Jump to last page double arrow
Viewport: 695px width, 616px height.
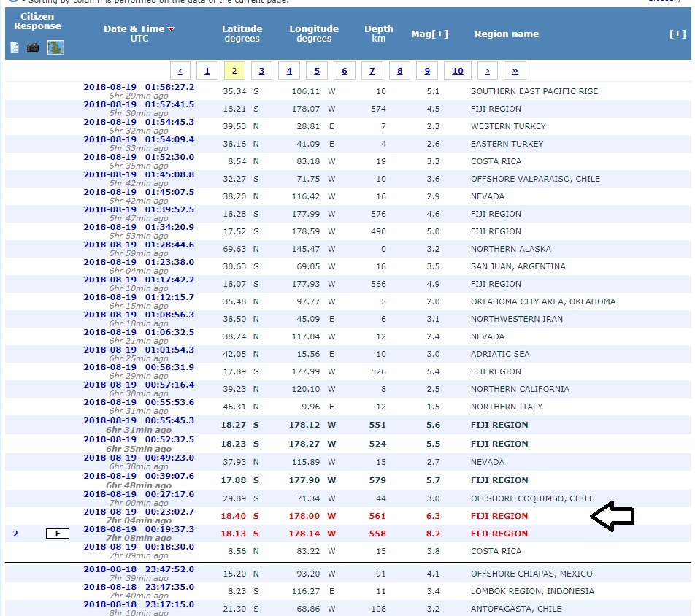[x=515, y=71]
